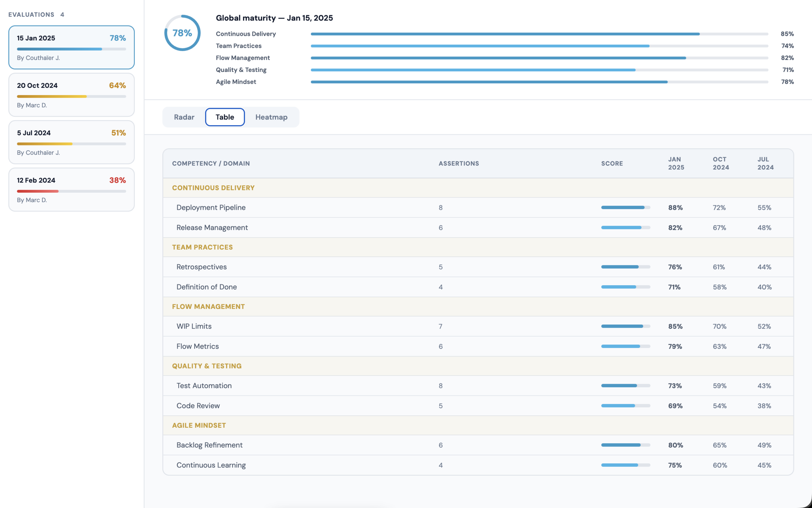Click the Oct 2024 column header

[721, 163]
